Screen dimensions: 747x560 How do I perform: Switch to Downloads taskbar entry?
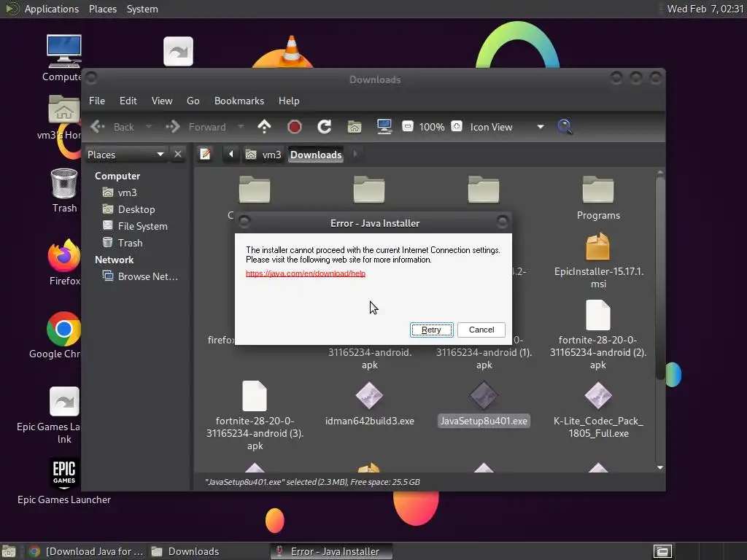pyautogui.click(x=186, y=551)
